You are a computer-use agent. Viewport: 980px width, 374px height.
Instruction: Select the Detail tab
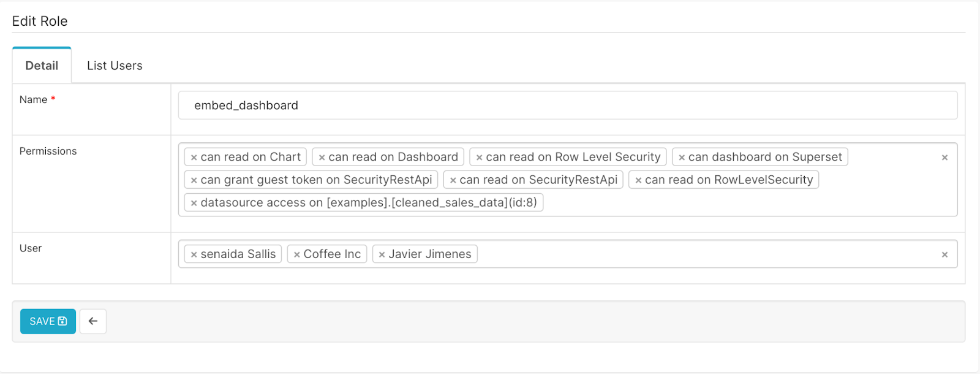point(42,66)
